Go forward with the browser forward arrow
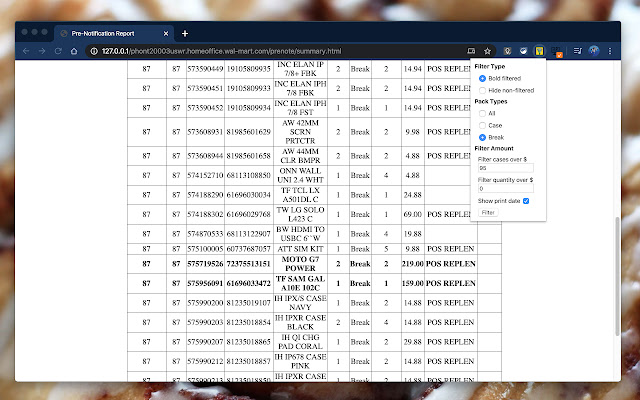 (x=42, y=51)
